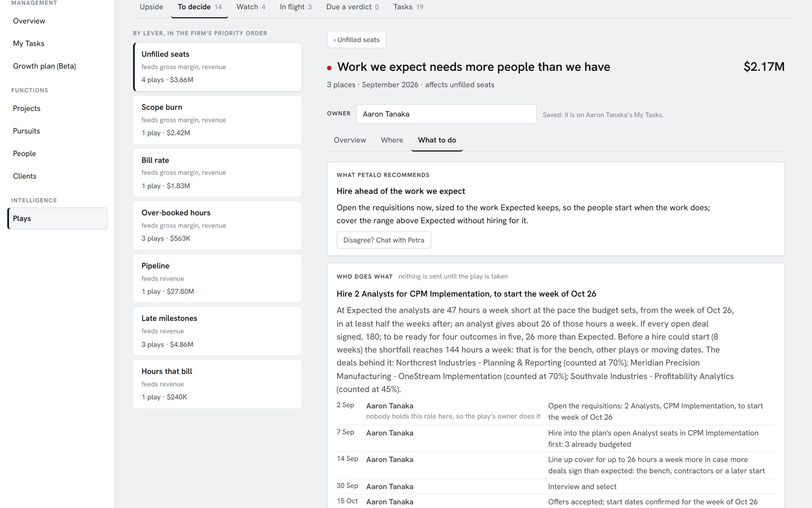Edit the Owner field Aaron Tanaka

[x=446, y=114]
